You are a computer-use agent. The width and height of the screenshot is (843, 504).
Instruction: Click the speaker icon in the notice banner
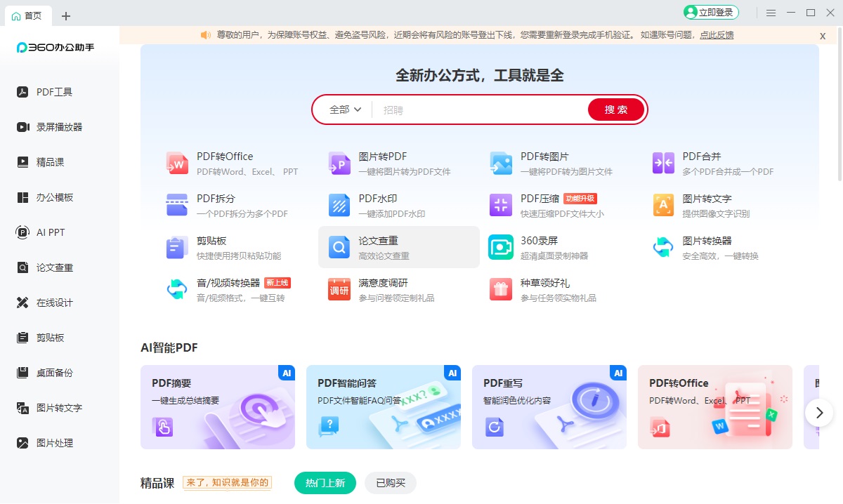[x=206, y=35]
